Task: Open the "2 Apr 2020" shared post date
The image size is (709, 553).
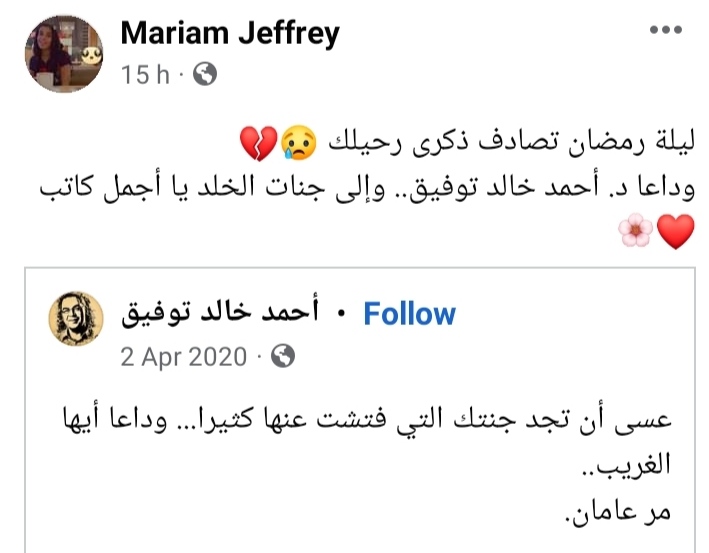Action: pyautogui.click(x=183, y=356)
